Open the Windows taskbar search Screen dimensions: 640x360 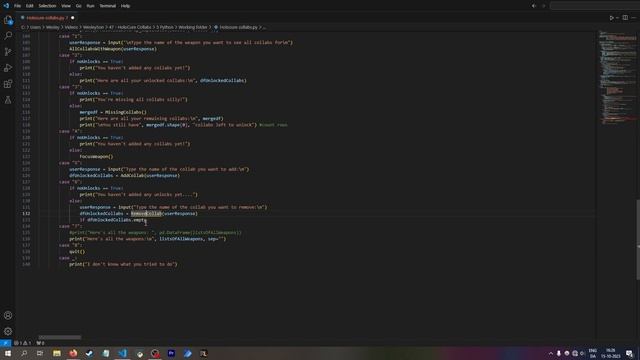click(24, 353)
